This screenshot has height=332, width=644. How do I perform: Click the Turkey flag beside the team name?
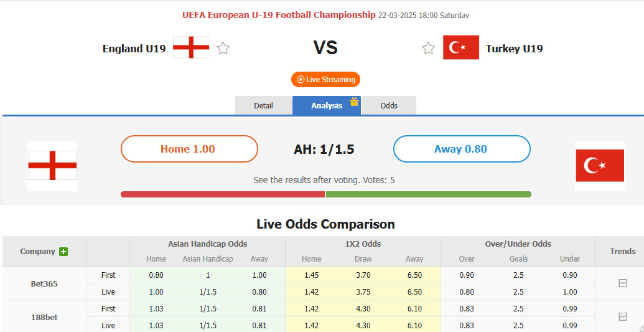pos(461,47)
